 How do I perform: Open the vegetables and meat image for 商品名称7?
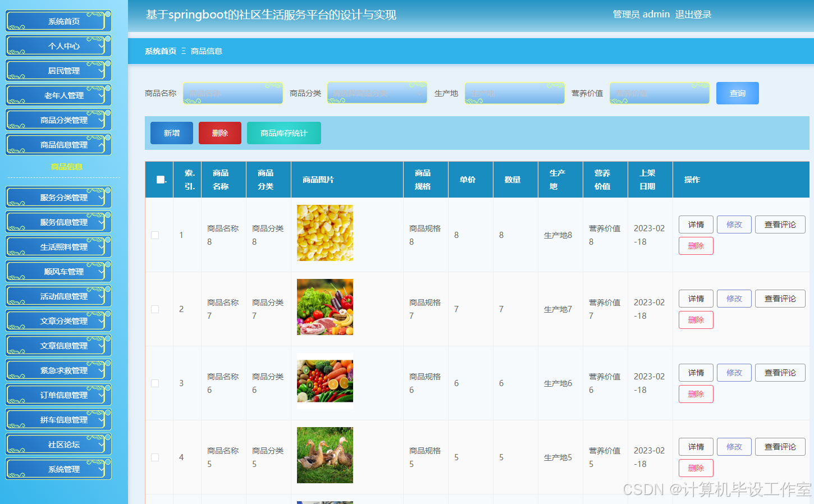(x=325, y=307)
